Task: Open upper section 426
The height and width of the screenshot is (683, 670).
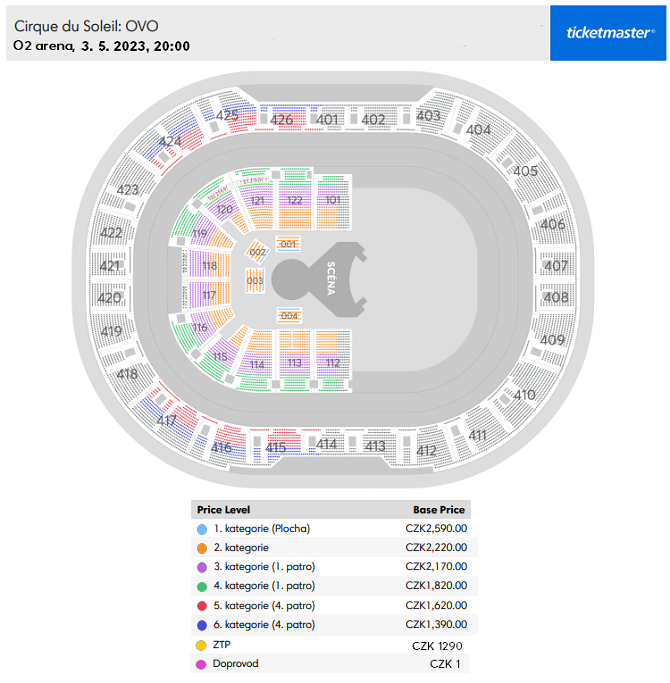Action: pos(282,120)
